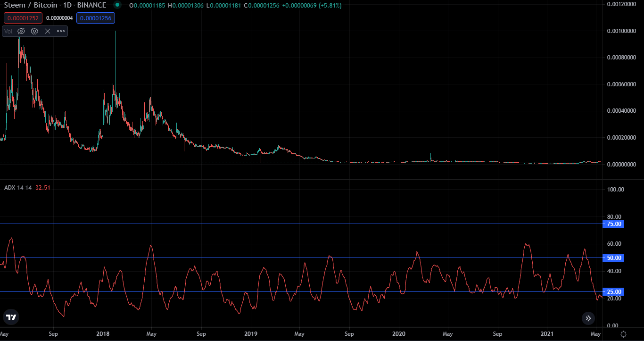Click the green market status dot
Image resolution: width=644 pixels, height=341 pixels.
pyautogui.click(x=117, y=5)
